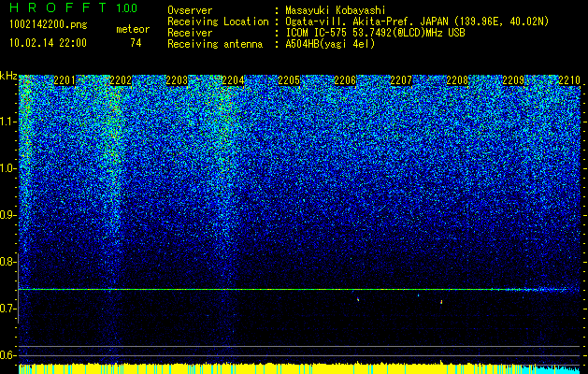Click the 2205 time marker

pyautogui.click(x=289, y=80)
